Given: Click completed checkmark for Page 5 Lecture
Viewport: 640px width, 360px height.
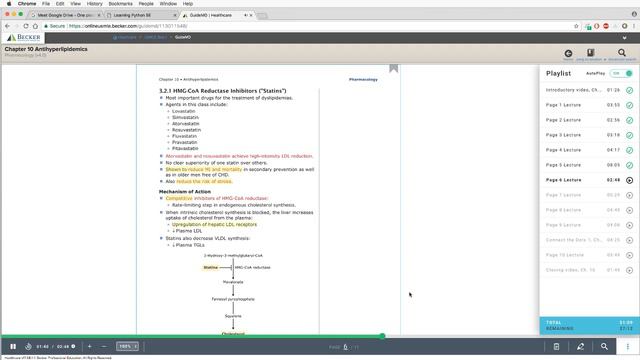Looking at the screenshot, I should click(629, 165).
